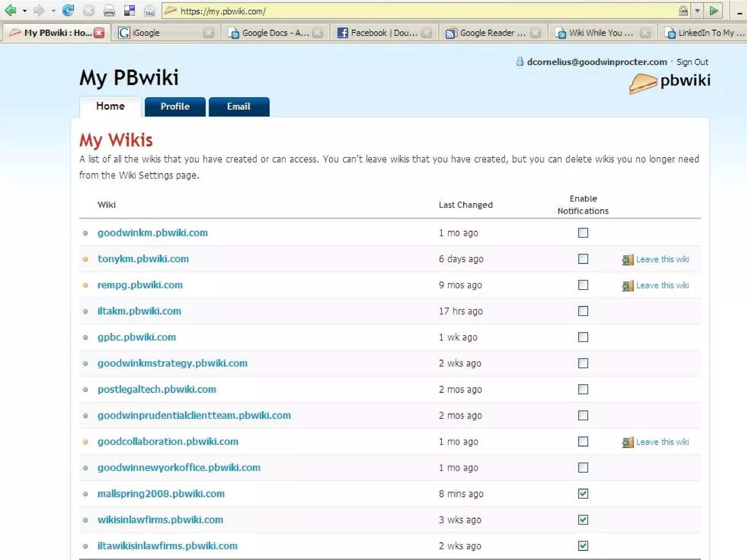Click the green Back arrow button
Image resolution: width=747 pixels, height=560 pixels.
[x=11, y=11]
